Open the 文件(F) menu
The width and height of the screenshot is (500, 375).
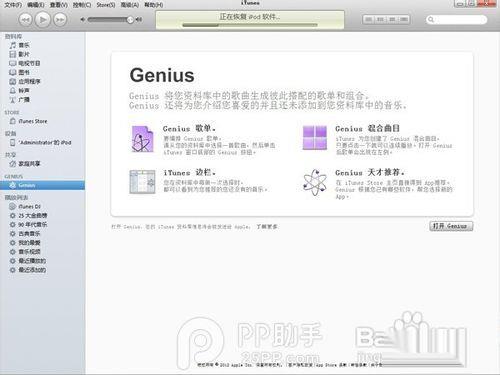click(13, 5)
